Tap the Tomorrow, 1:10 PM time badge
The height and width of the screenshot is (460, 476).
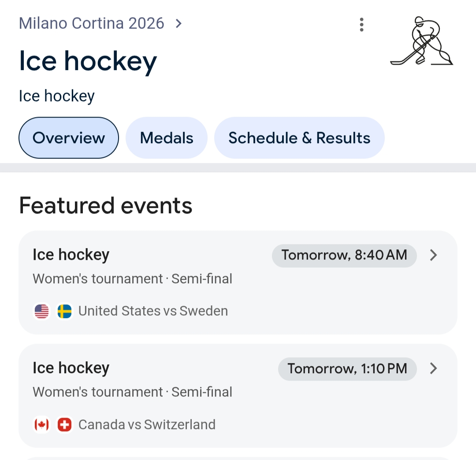click(x=347, y=368)
